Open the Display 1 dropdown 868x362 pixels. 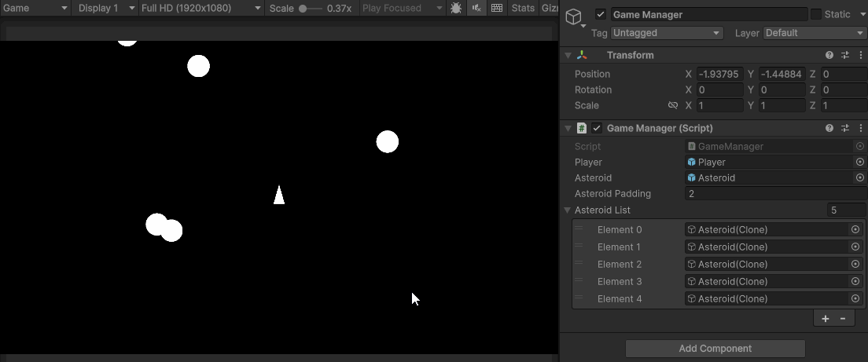[105, 8]
